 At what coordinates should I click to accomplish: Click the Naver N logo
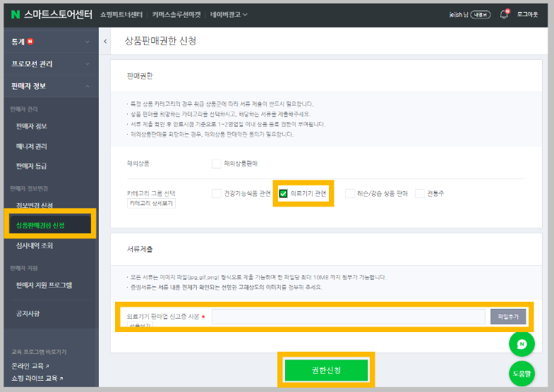click(16, 15)
